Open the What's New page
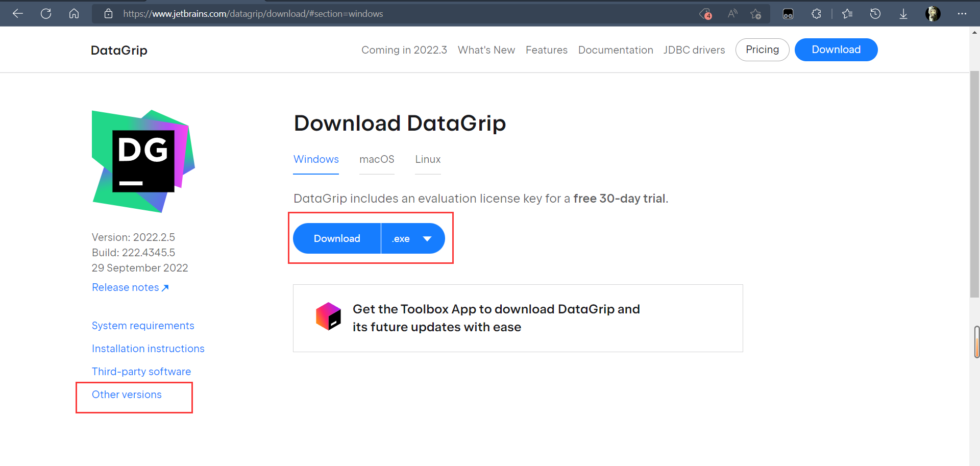980x466 pixels. (x=486, y=50)
